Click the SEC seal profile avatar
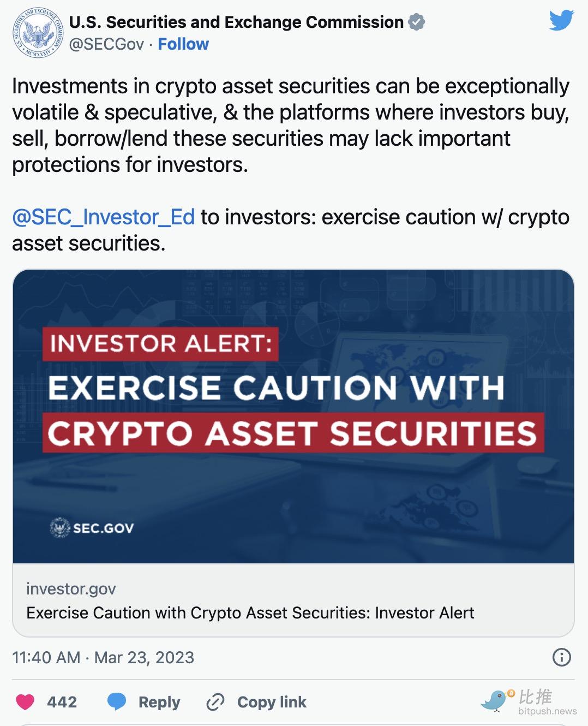The image size is (588, 726). point(37,33)
